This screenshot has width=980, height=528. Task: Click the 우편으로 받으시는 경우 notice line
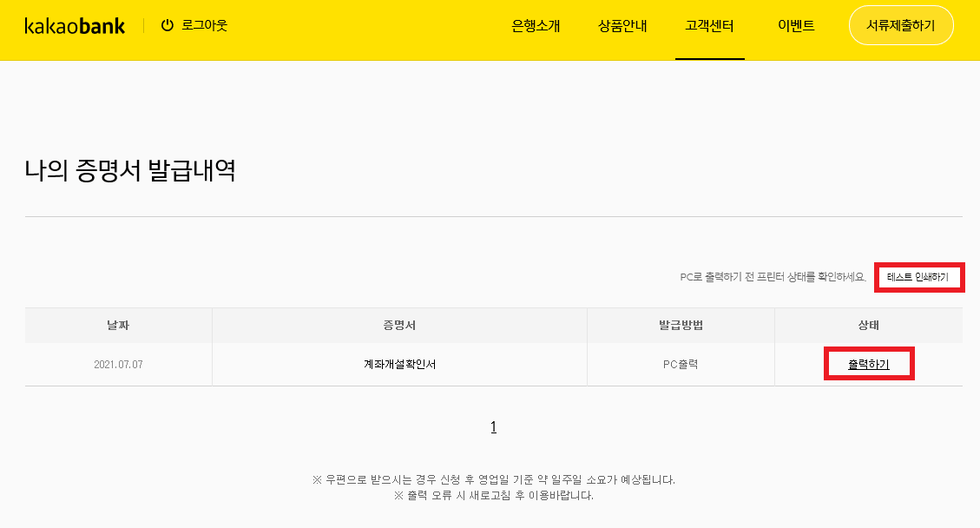pyautogui.click(x=494, y=480)
